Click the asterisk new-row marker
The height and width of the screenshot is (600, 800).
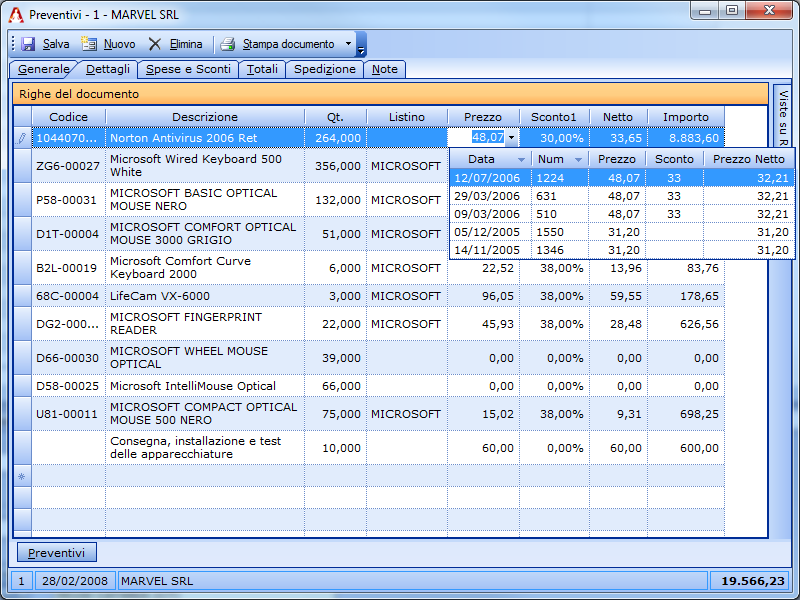[x=22, y=477]
